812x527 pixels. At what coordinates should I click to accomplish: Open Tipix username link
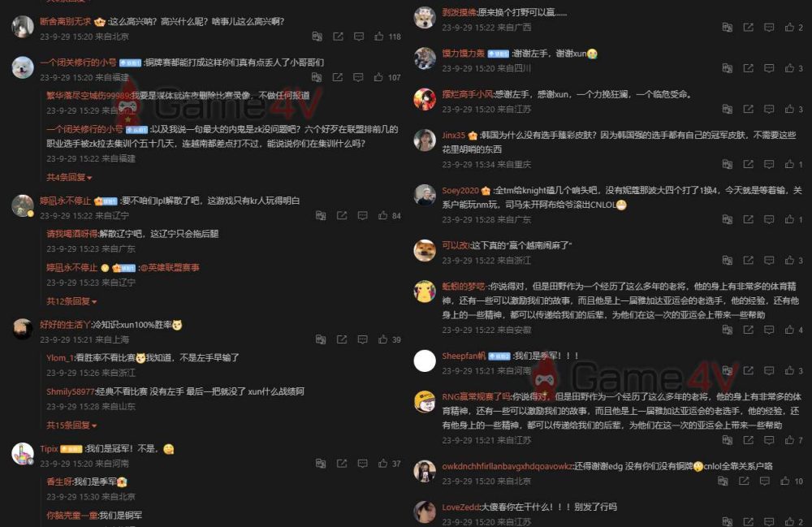pyautogui.click(x=50, y=449)
